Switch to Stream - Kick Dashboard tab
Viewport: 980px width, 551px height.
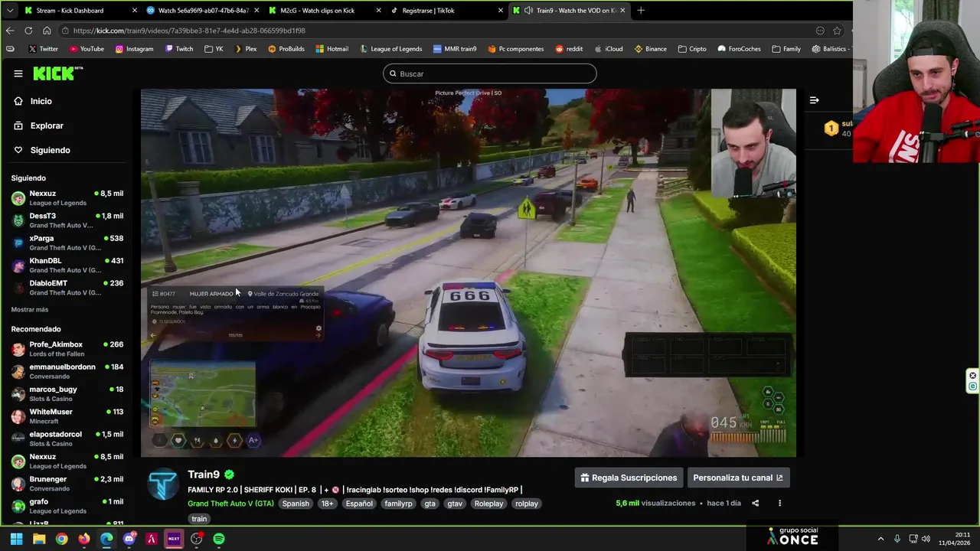coord(80,11)
